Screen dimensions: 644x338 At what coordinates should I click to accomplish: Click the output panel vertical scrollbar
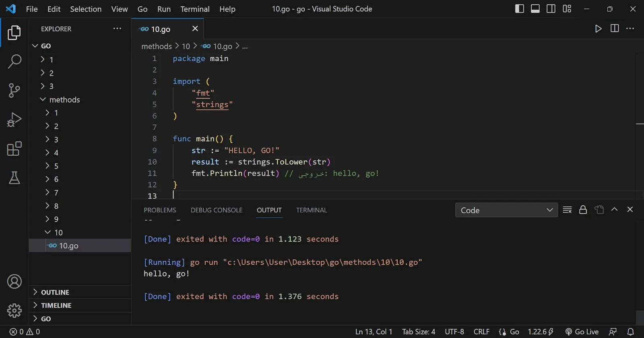pyautogui.click(x=640, y=317)
